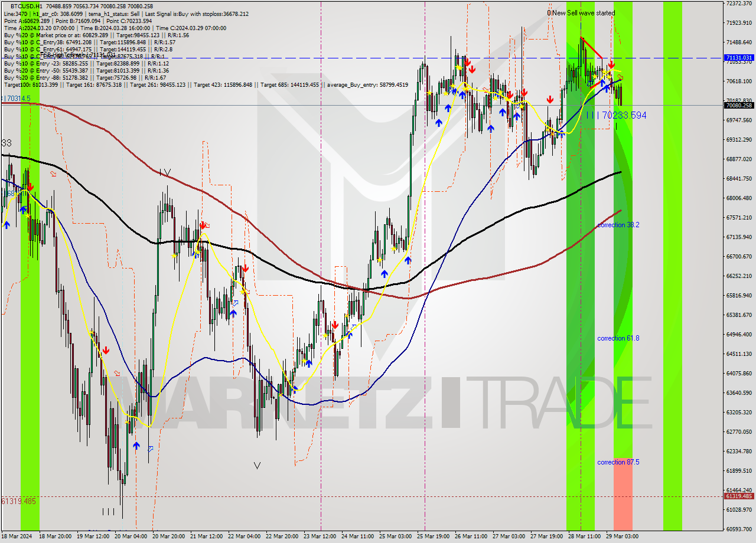Viewport: 756px width, 543px height.
Task: Select the 'Buy %10 @ C_Entry38' line
Action: click(x=89, y=42)
